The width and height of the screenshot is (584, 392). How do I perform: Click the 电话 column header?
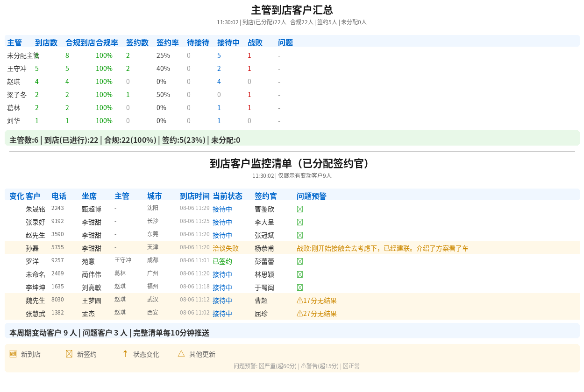[x=59, y=196]
